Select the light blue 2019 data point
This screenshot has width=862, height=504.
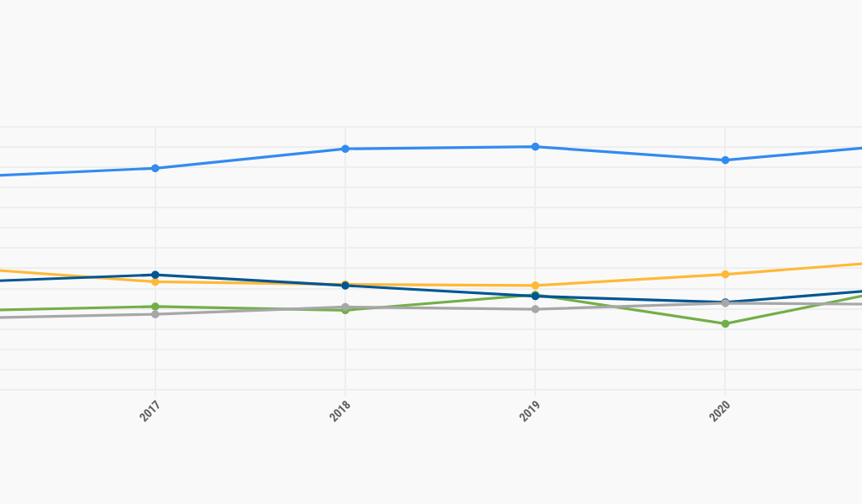tap(535, 147)
